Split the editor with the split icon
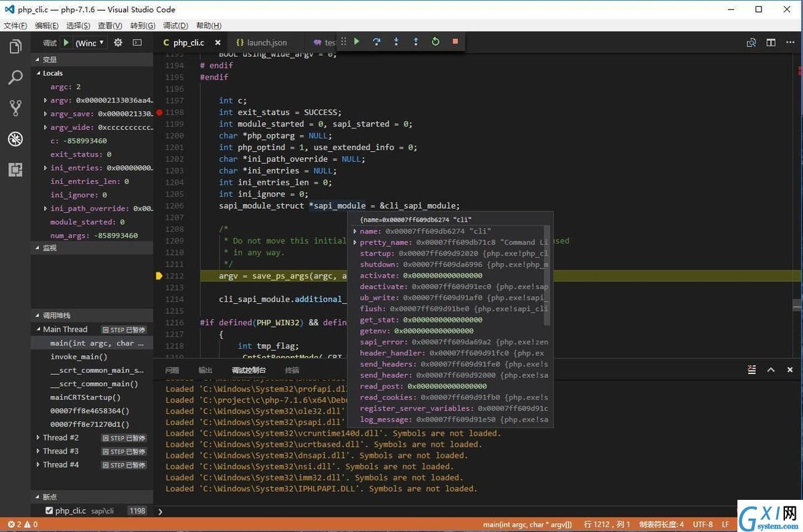 coord(771,42)
